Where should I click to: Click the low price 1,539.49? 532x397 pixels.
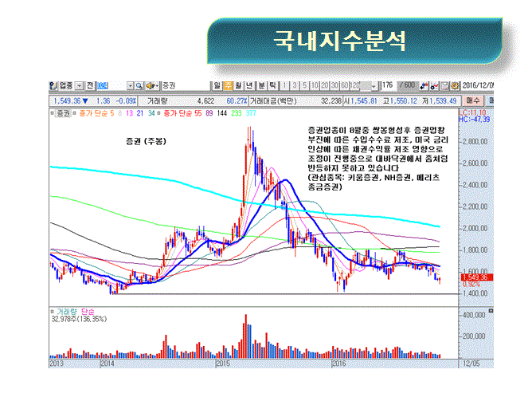[x=443, y=101]
